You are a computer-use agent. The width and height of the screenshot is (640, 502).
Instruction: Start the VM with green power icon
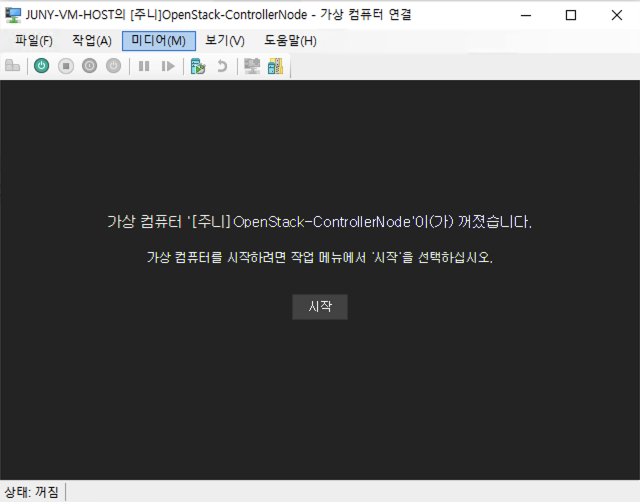coord(42,66)
